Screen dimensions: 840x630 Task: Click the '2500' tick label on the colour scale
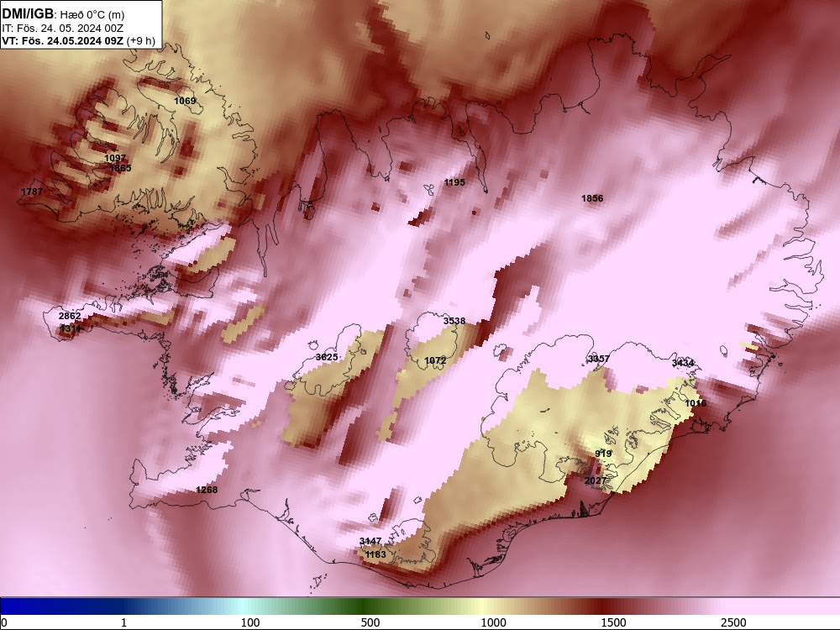click(733, 622)
